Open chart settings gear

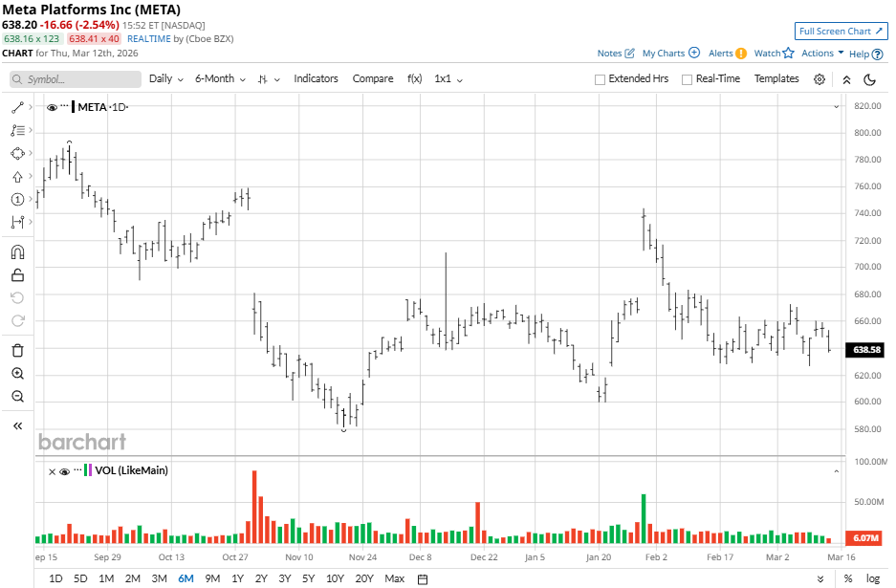(x=819, y=79)
